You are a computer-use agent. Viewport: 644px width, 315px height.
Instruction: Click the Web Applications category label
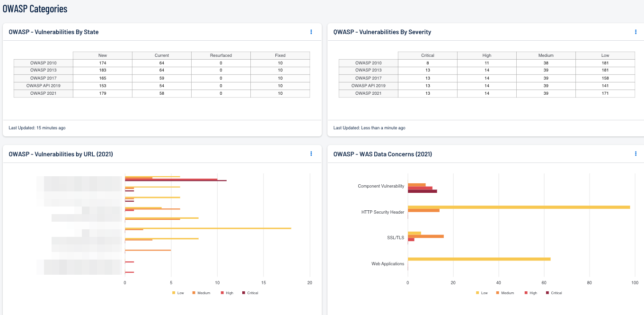[x=388, y=263]
